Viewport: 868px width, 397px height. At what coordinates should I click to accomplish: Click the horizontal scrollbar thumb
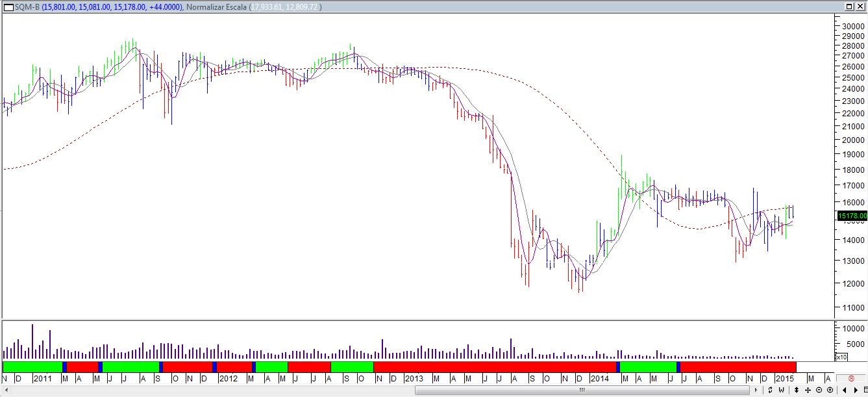tap(582, 390)
